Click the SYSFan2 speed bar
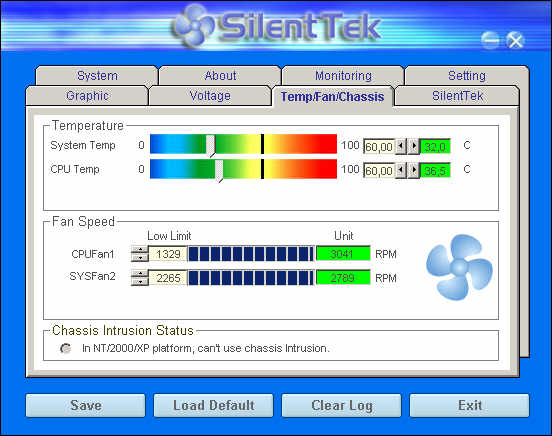This screenshot has width=552, height=436. click(251, 278)
